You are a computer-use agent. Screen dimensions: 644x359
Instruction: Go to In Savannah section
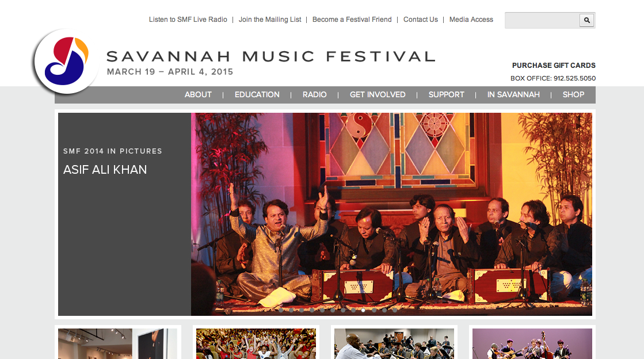(513, 94)
